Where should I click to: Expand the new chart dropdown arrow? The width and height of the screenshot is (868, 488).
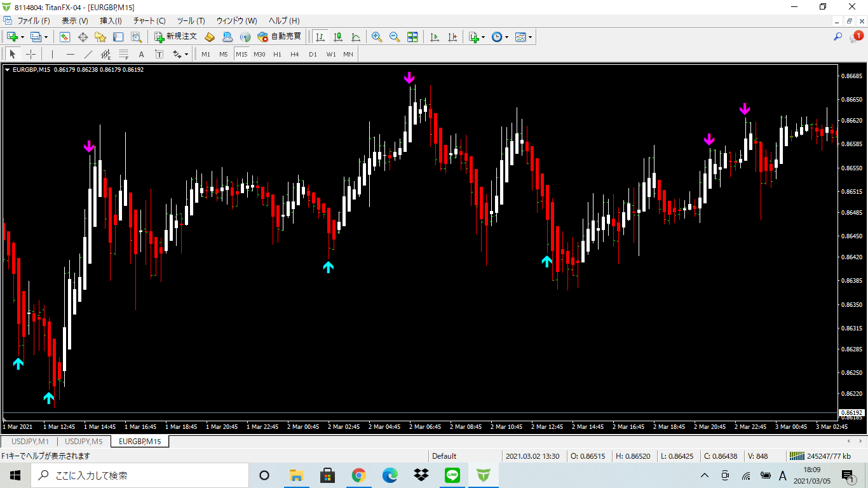point(22,37)
